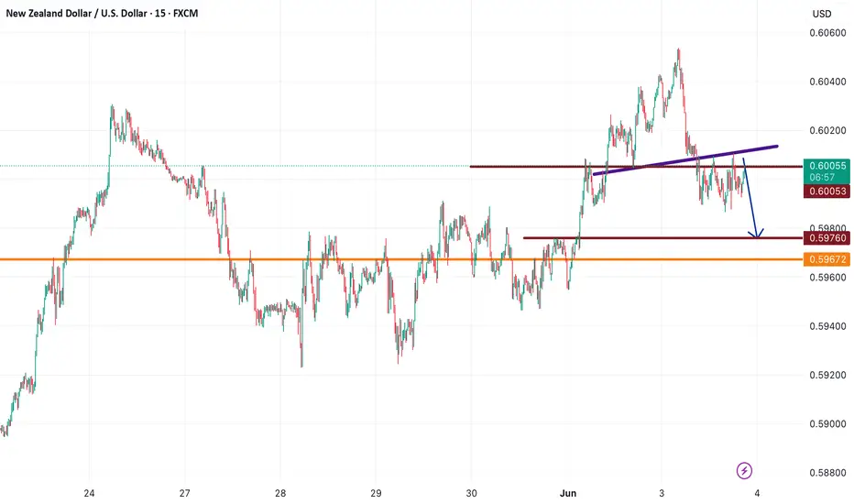Click the USD currency label
The width and height of the screenshot is (854, 504).
822,14
